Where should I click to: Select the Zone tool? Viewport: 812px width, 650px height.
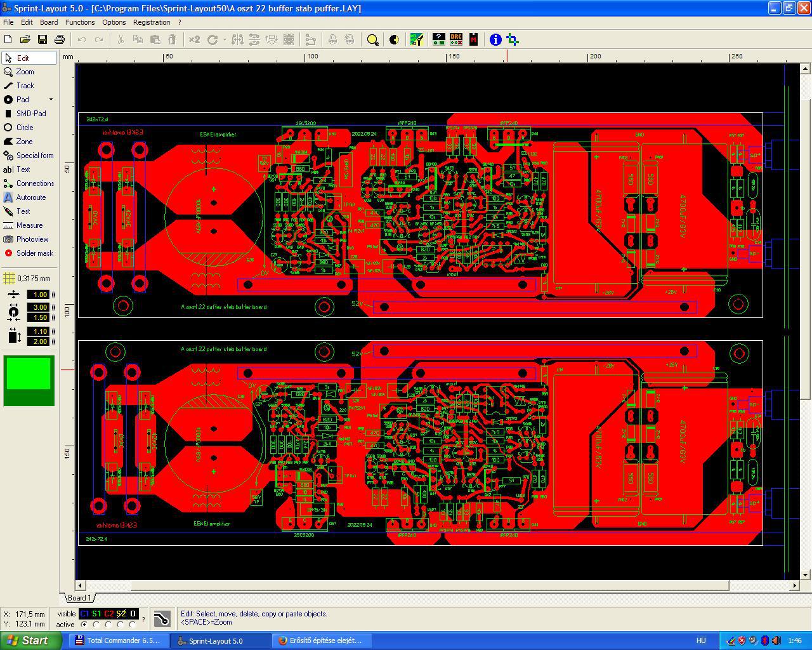pos(29,142)
